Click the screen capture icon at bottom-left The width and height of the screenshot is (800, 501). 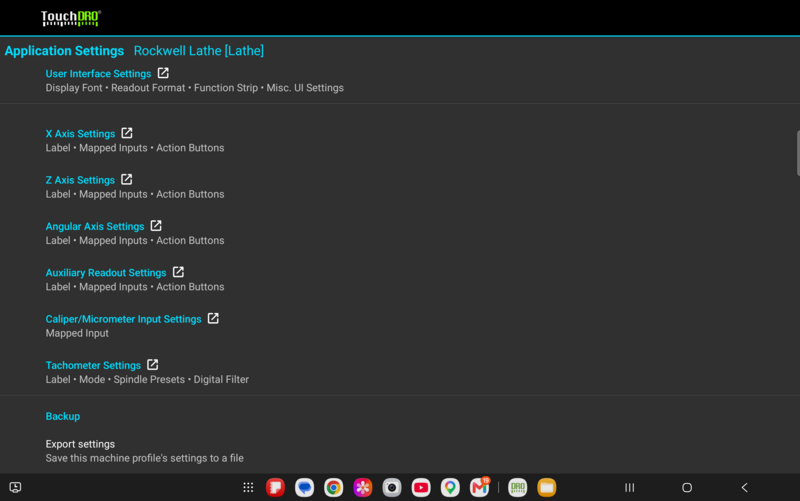[15, 488]
